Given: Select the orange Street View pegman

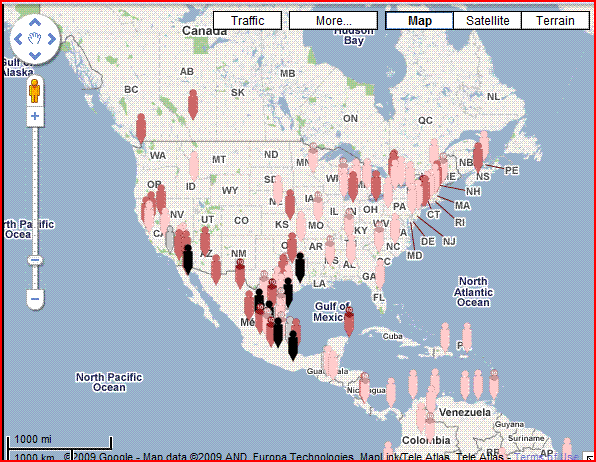Looking at the screenshot, I should click(35, 91).
